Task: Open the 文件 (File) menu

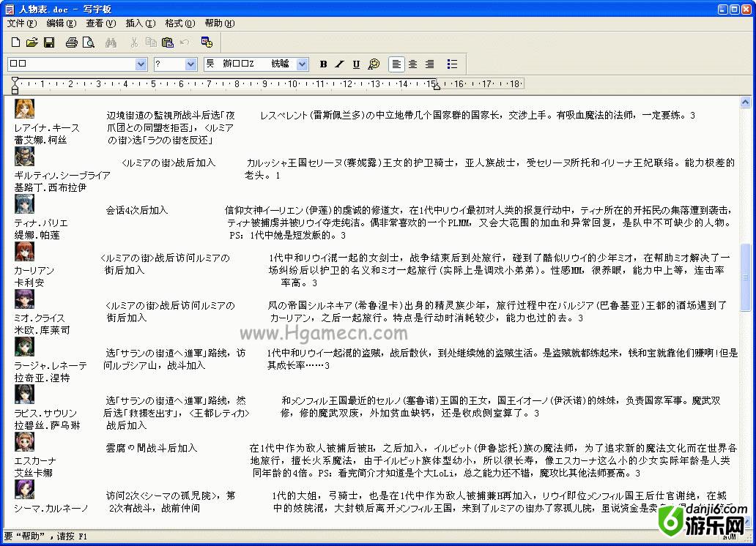Action: 21,23
